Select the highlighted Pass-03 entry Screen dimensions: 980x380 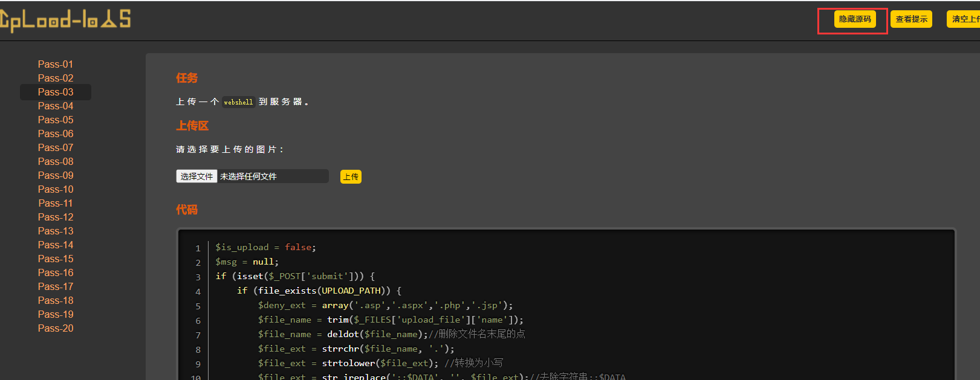coord(56,92)
